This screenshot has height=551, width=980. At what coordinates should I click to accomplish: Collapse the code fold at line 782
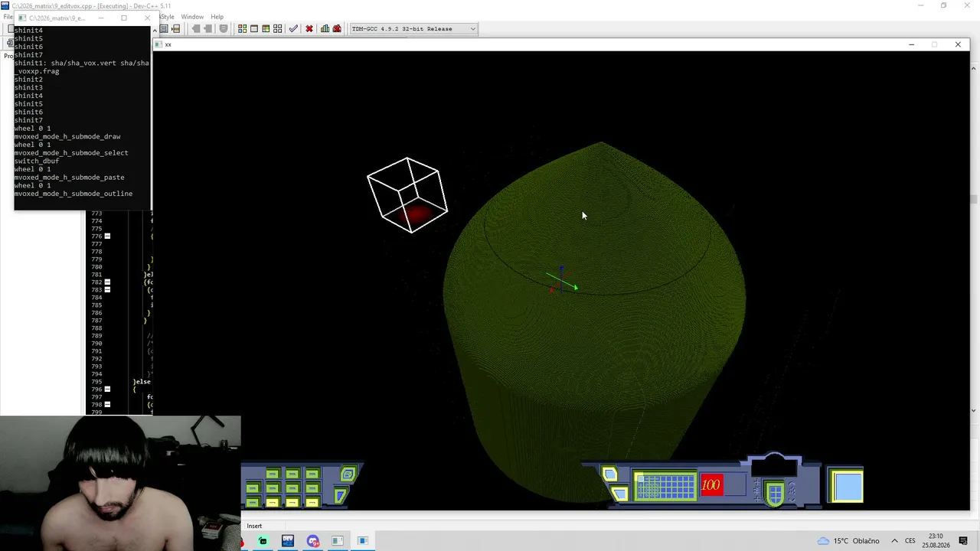(x=107, y=282)
